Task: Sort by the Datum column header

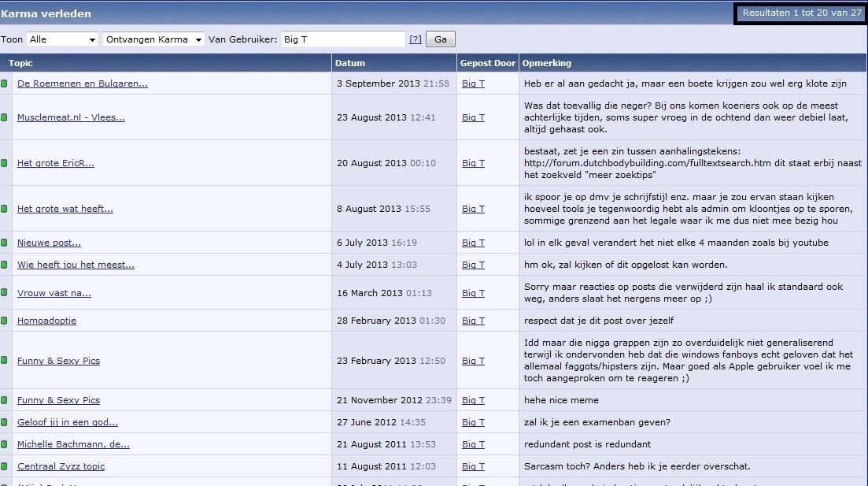Action: pyautogui.click(x=350, y=63)
